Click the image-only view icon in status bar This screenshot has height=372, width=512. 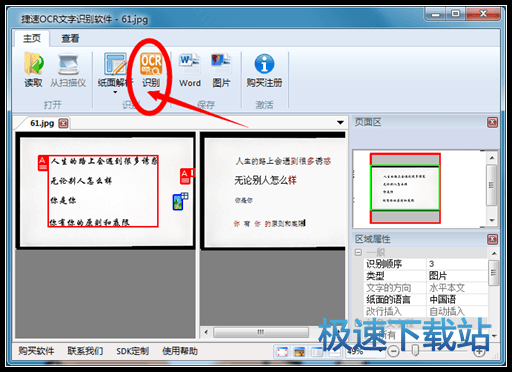click(x=299, y=352)
